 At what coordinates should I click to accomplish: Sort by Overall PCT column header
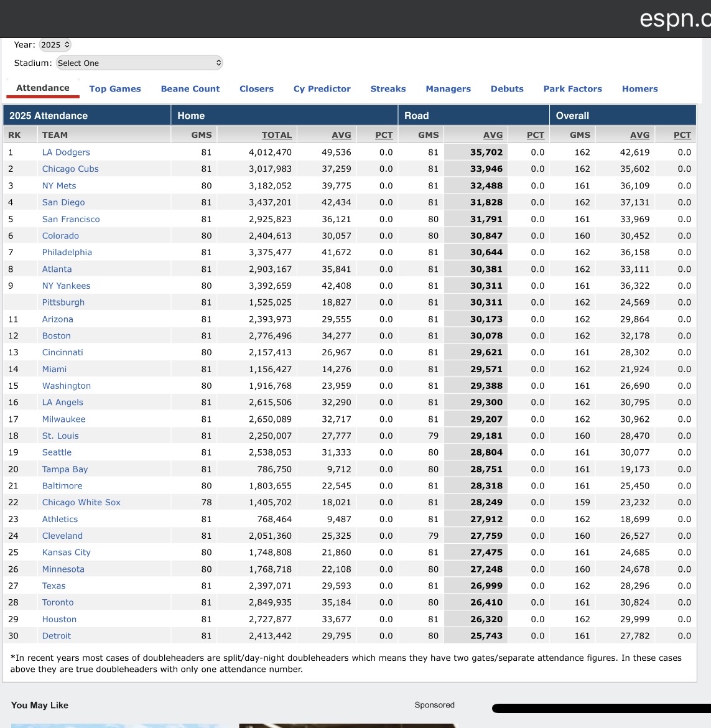pyautogui.click(x=682, y=135)
